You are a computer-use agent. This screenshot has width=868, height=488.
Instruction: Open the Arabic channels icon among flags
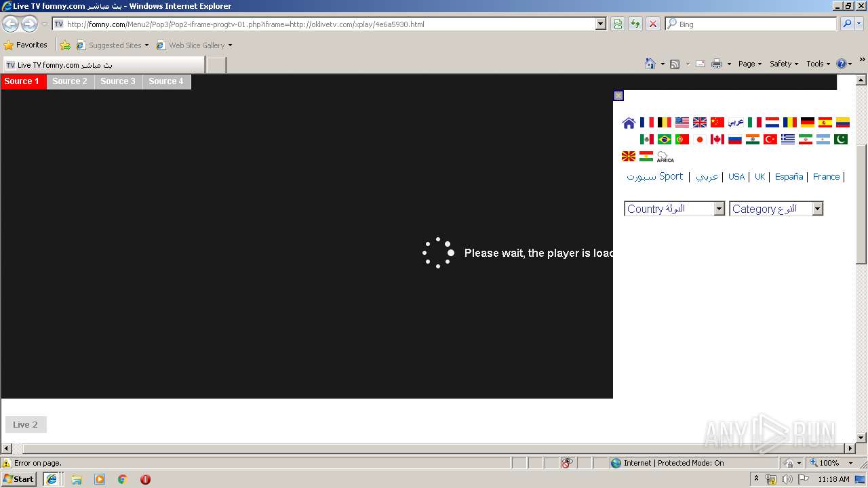(736, 123)
